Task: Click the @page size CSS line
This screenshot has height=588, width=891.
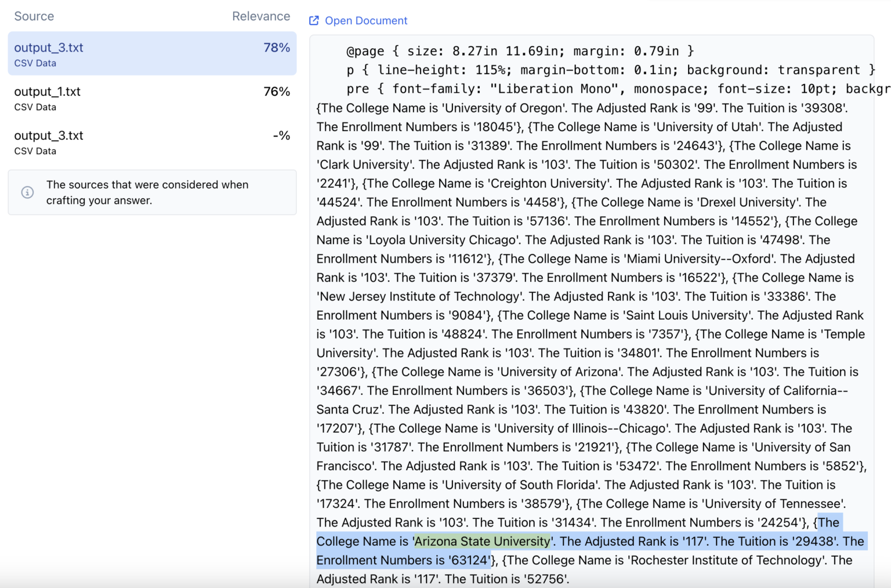Action: click(x=519, y=51)
